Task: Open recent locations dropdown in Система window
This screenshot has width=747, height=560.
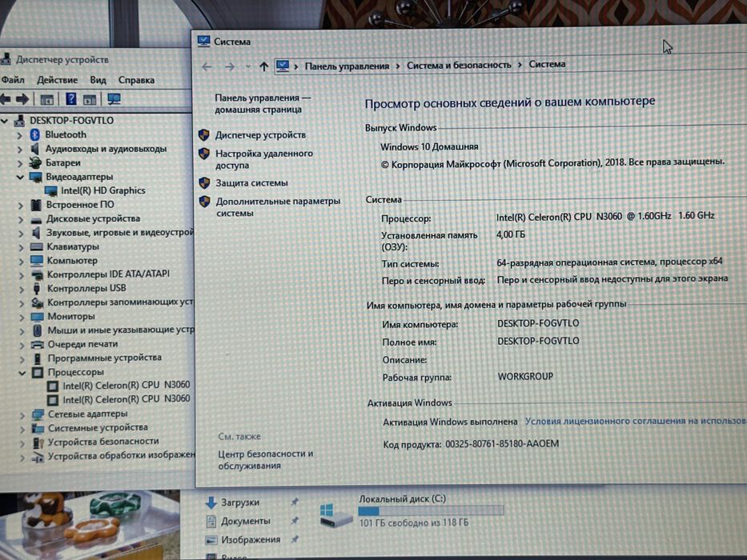Action: 247,66
